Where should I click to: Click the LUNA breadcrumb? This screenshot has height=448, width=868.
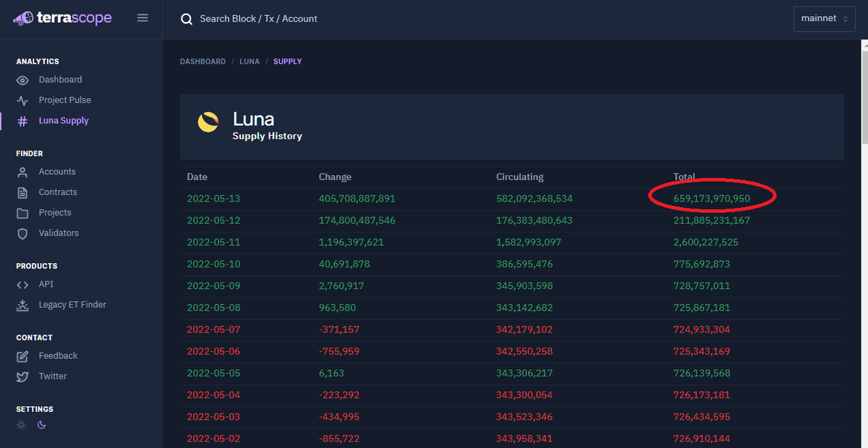tap(250, 61)
